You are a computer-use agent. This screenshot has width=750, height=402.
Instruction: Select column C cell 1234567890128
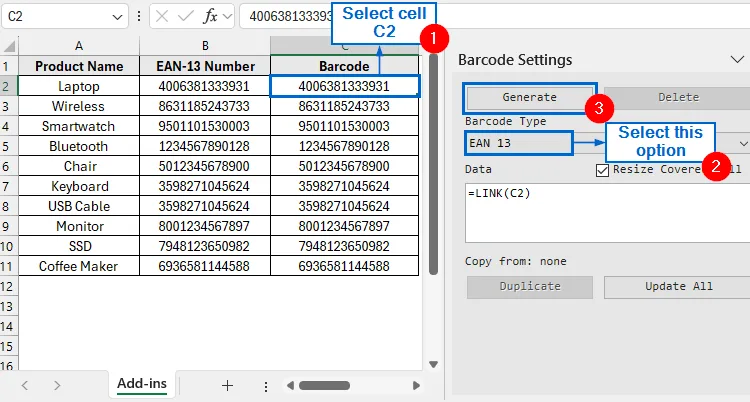click(x=344, y=146)
